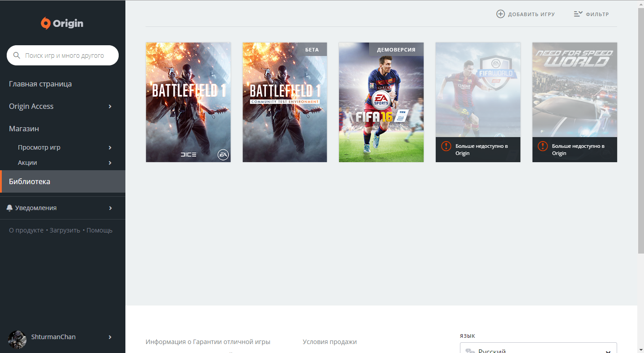Click ShturmanChan username text

point(53,337)
